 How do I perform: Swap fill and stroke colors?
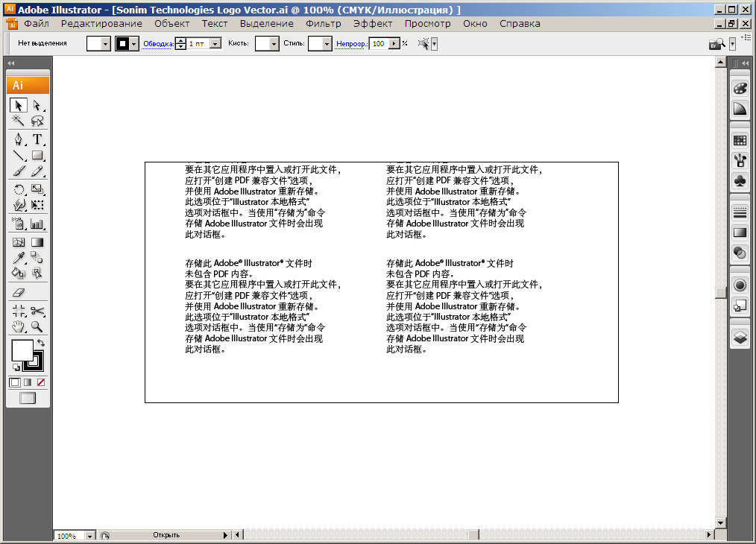[41, 343]
